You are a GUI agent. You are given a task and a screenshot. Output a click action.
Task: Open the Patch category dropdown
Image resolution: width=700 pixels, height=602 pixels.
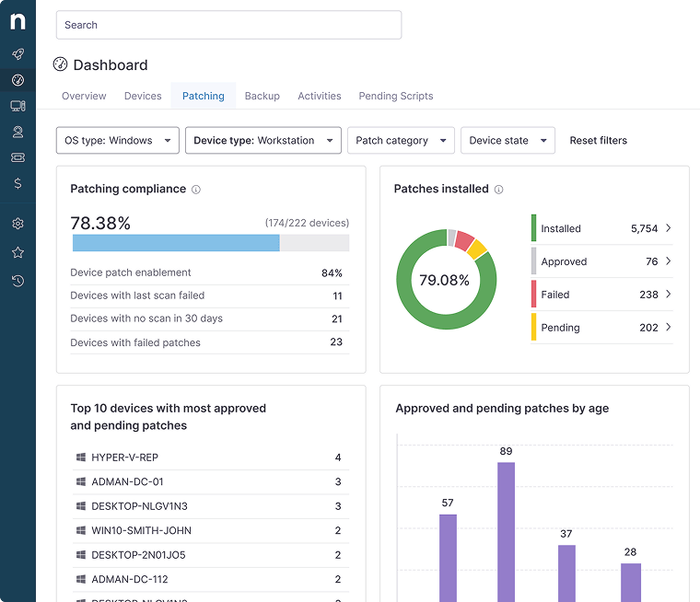[x=401, y=141]
